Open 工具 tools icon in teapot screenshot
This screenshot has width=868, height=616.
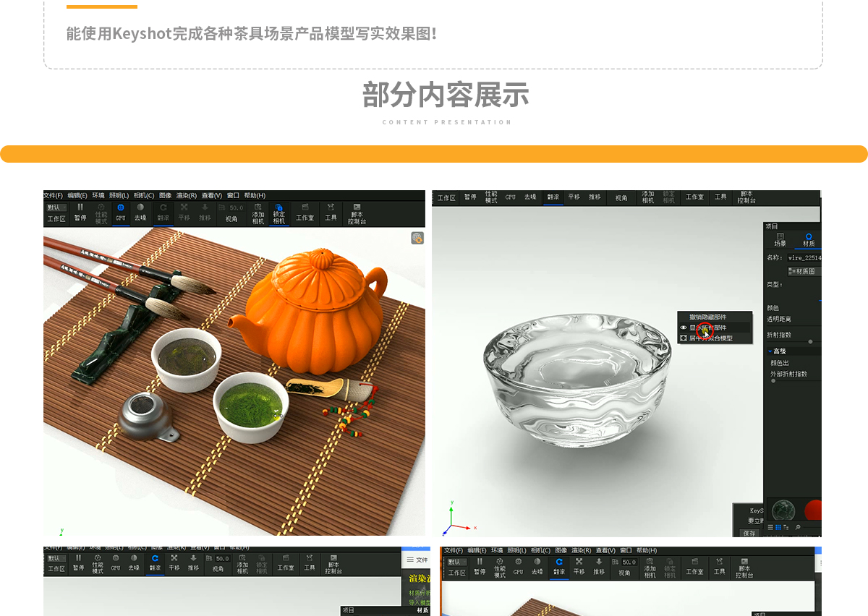point(331,207)
